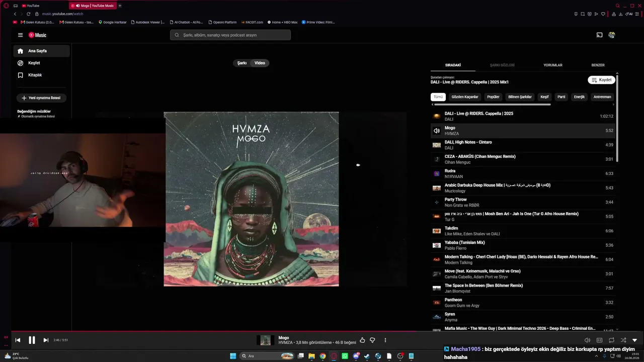Open the Beğendiğim müzikler playlist
Image resolution: width=644 pixels, height=362 pixels.
(36, 114)
